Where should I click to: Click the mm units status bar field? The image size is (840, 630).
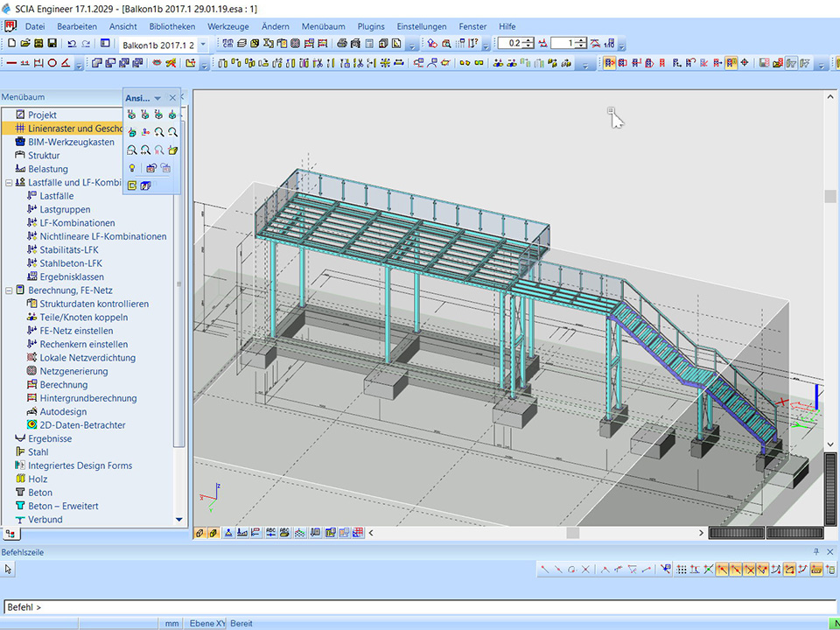point(172,623)
